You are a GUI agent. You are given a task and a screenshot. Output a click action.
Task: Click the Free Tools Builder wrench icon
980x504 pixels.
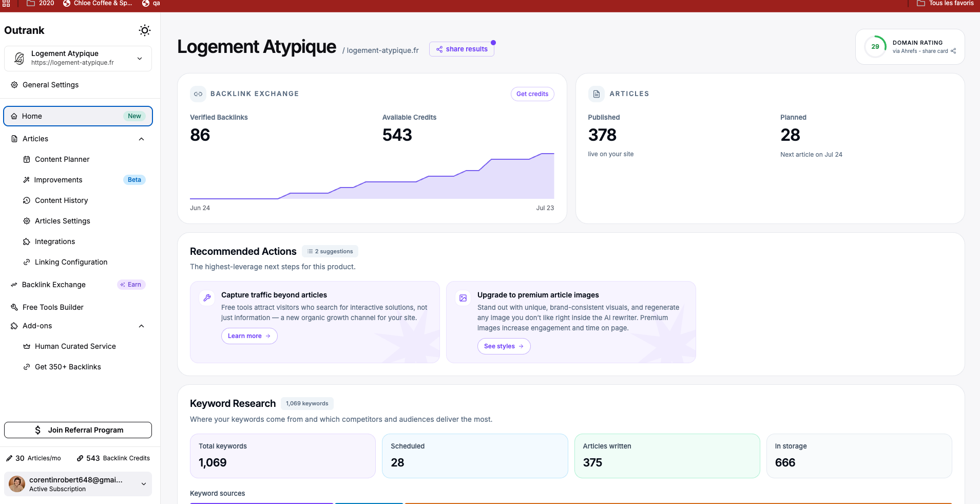pyautogui.click(x=14, y=307)
